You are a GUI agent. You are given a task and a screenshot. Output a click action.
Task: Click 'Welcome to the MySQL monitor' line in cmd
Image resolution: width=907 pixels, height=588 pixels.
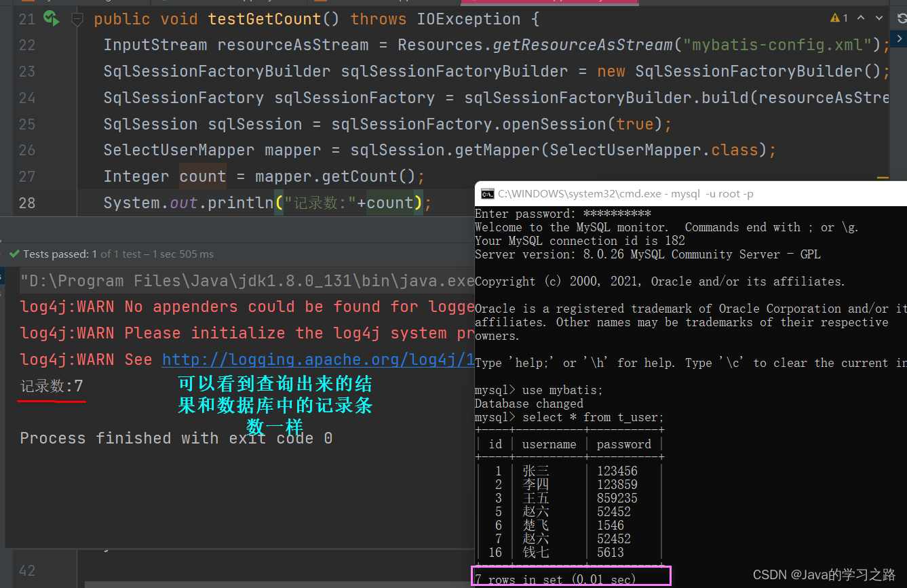(667, 227)
